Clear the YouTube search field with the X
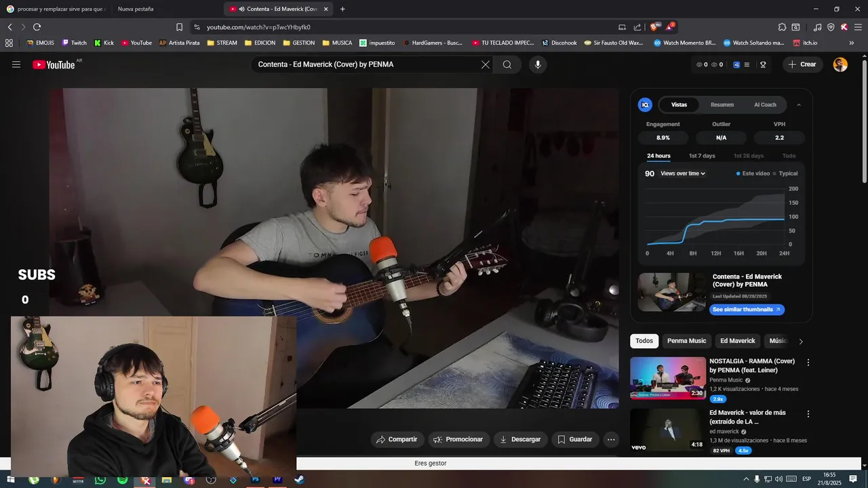The width and height of the screenshot is (868, 488). (486, 64)
